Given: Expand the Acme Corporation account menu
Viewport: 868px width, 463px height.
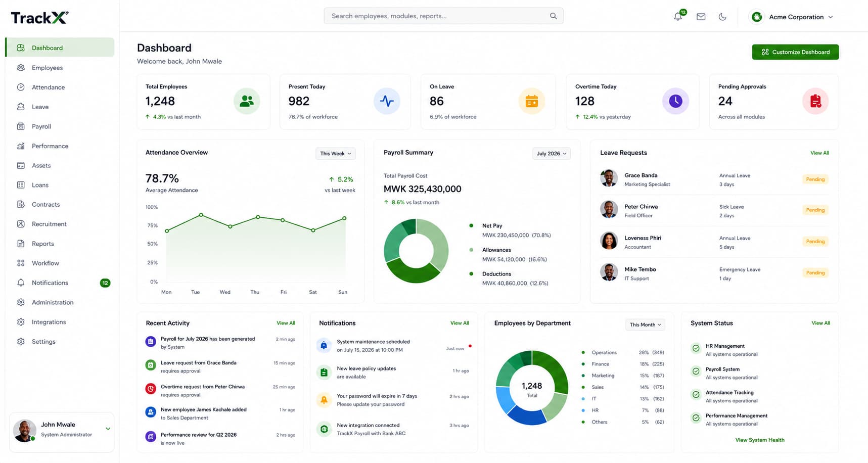Looking at the screenshot, I should click(x=830, y=17).
